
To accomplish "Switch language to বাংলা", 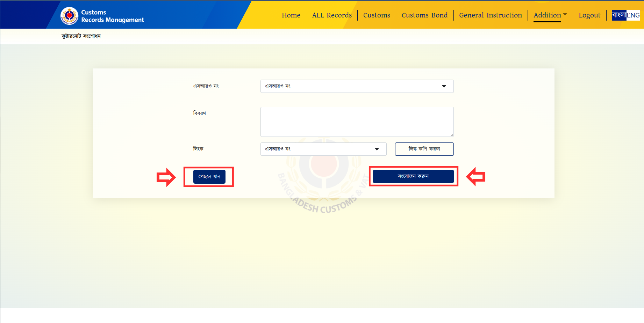I will 619,15.
